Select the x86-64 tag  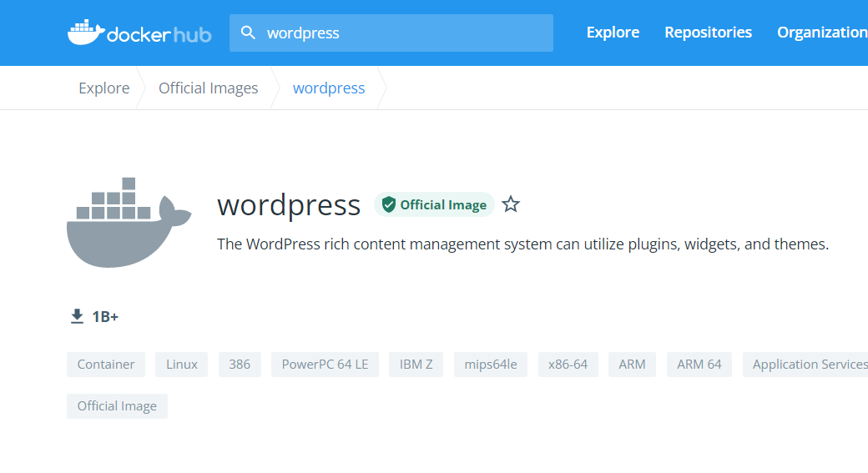pos(568,365)
